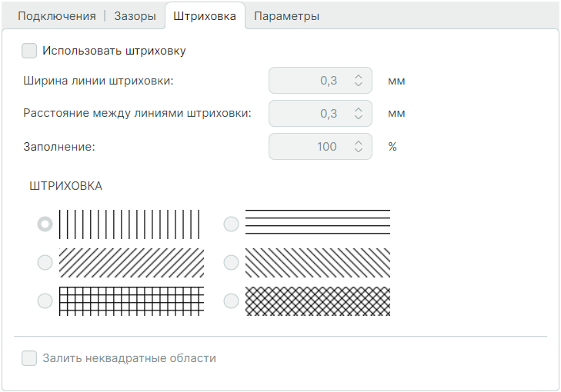561x392 pixels.
Task: Go to the Параметры tab
Action: pos(286,16)
